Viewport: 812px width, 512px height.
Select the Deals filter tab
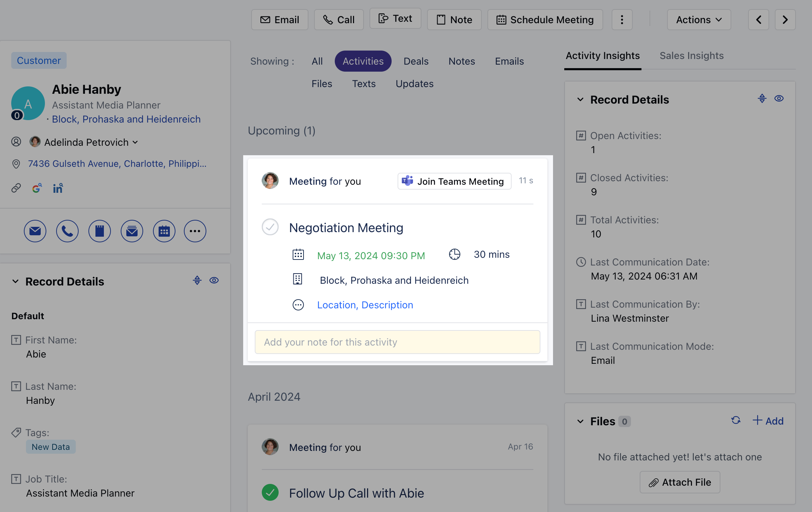point(416,61)
